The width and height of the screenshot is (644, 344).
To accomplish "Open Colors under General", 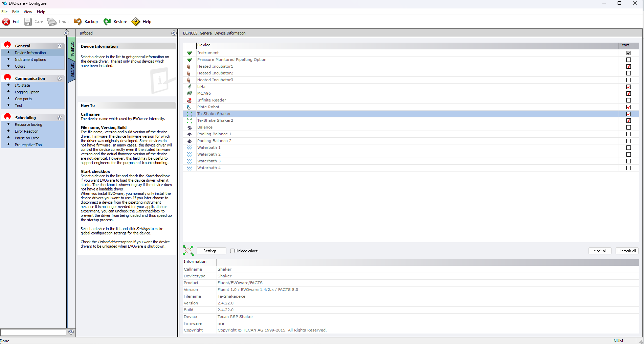I will click(x=20, y=66).
